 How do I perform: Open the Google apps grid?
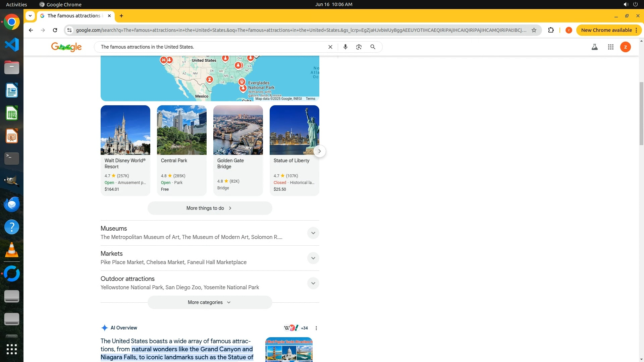(x=610, y=47)
